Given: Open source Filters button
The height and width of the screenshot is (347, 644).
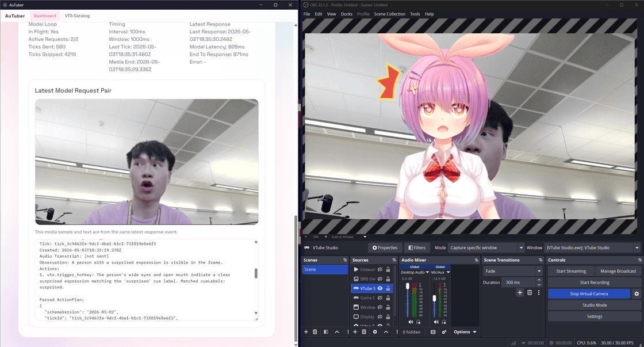Looking at the screenshot, I should pyautogui.click(x=417, y=248).
